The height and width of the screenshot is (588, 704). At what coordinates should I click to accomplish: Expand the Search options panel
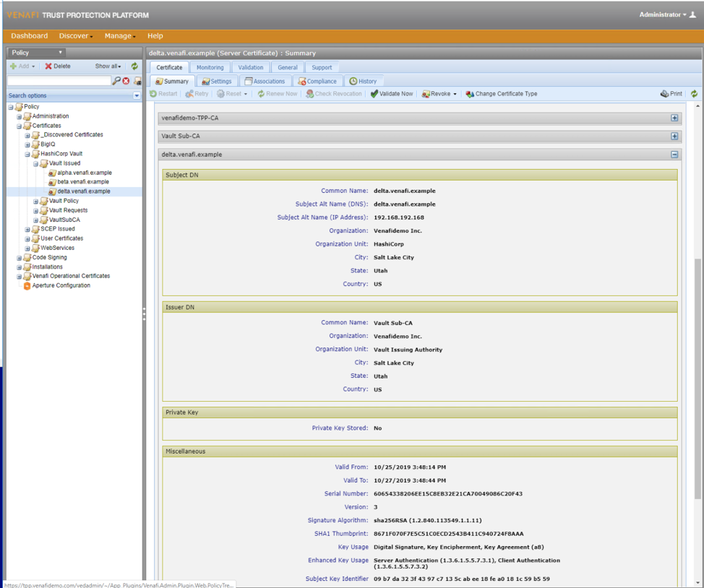(137, 95)
